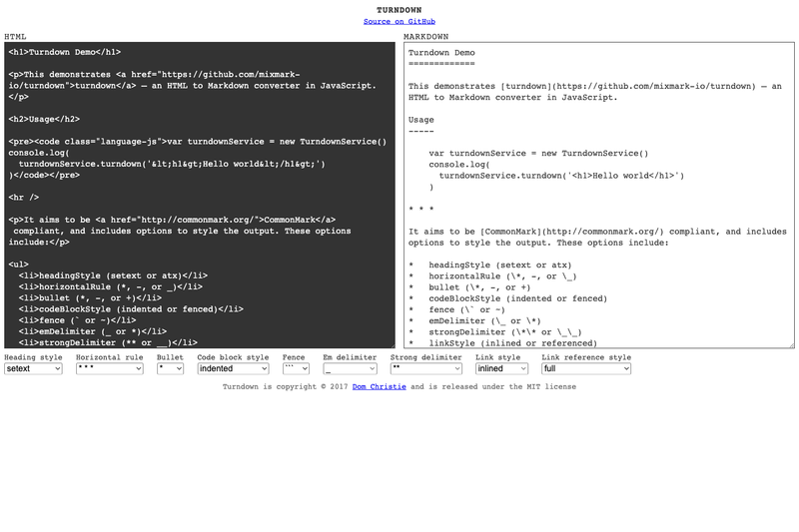Open the Link reference style dropdown
The height and width of the screenshot is (532, 799).
pos(586,368)
